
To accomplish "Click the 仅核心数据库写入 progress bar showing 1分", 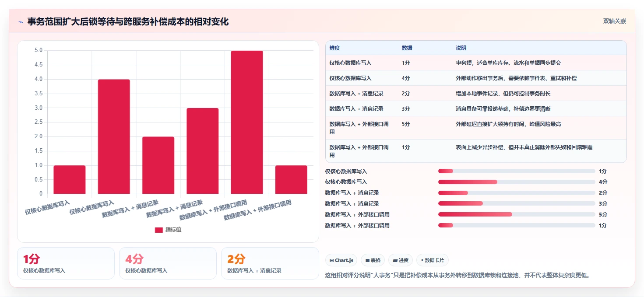I will 517,171.
